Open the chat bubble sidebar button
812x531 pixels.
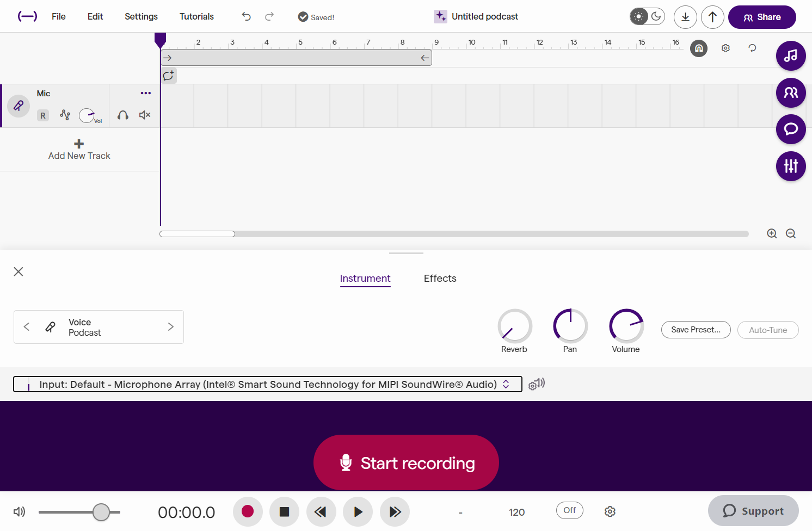pyautogui.click(x=791, y=129)
